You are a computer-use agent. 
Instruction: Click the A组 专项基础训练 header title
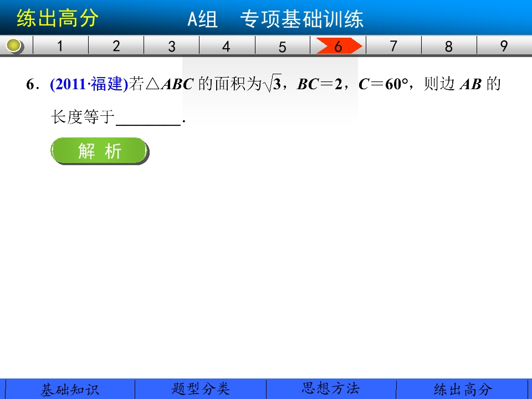(x=275, y=19)
